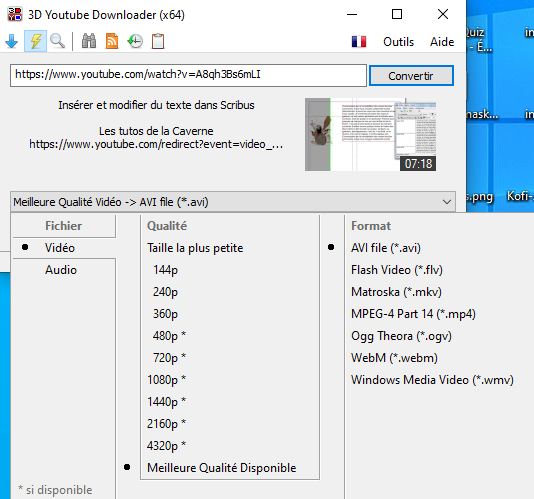
Task: Open the Outils menu
Action: pos(398,42)
